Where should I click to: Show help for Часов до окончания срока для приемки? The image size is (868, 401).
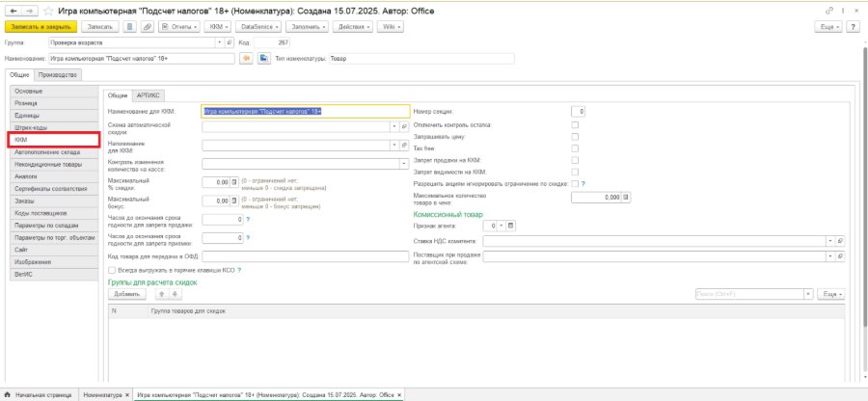[x=248, y=238]
